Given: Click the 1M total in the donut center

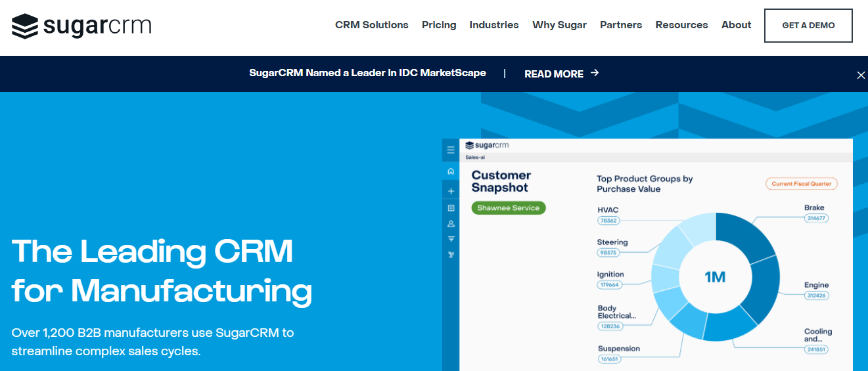Looking at the screenshot, I should [715, 277].
